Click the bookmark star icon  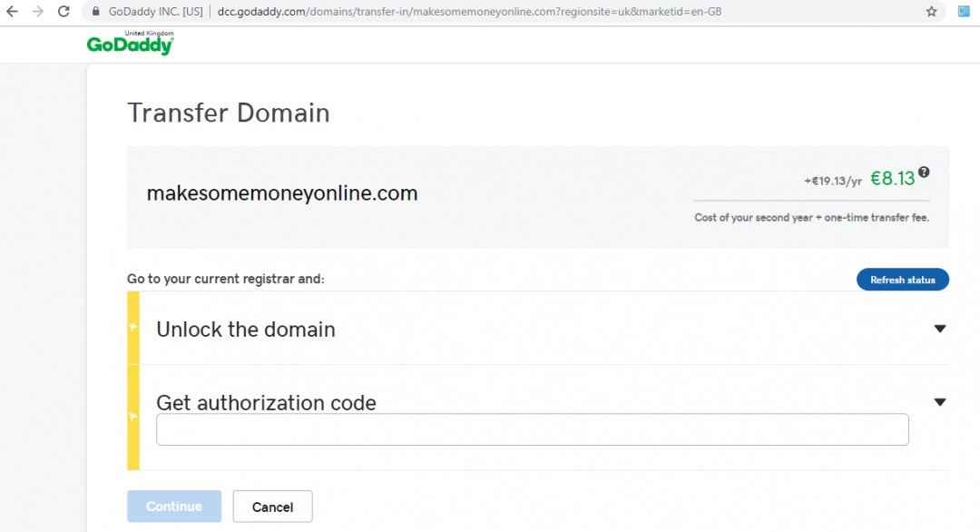pos(932,12)
